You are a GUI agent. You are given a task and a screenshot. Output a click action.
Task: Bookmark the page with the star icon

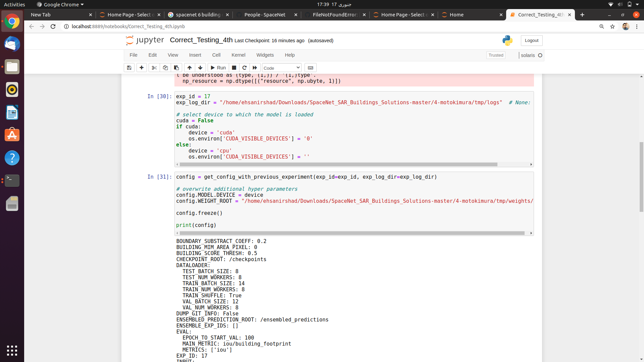(613, 26)
